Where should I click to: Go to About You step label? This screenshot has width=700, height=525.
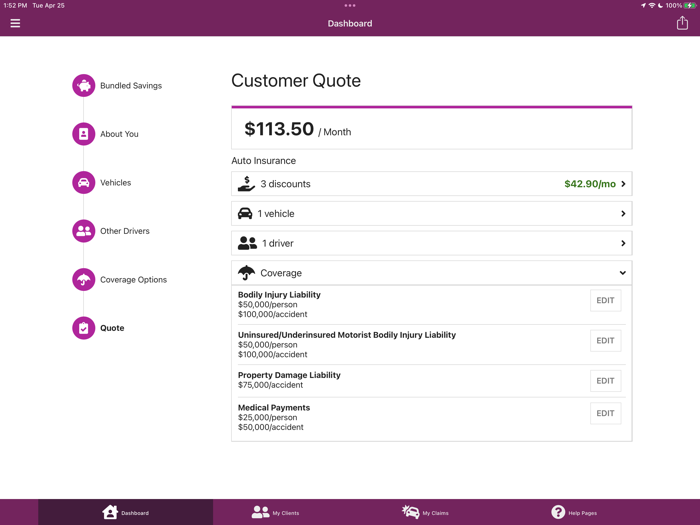(x=119, y=134)
